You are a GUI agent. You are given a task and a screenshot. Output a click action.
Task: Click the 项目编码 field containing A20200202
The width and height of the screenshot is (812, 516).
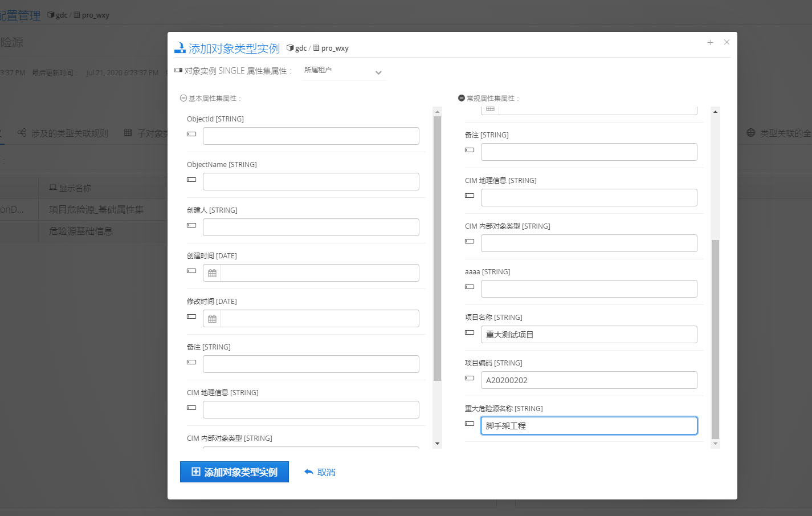pyautogui.click(x=589, y=380)
